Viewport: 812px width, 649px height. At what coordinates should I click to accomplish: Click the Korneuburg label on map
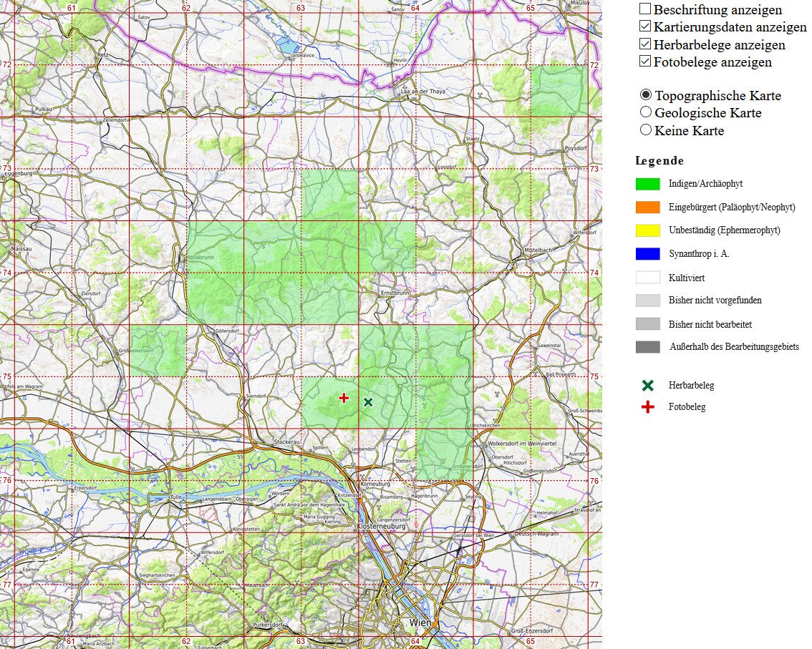click(x=375, y=484)
